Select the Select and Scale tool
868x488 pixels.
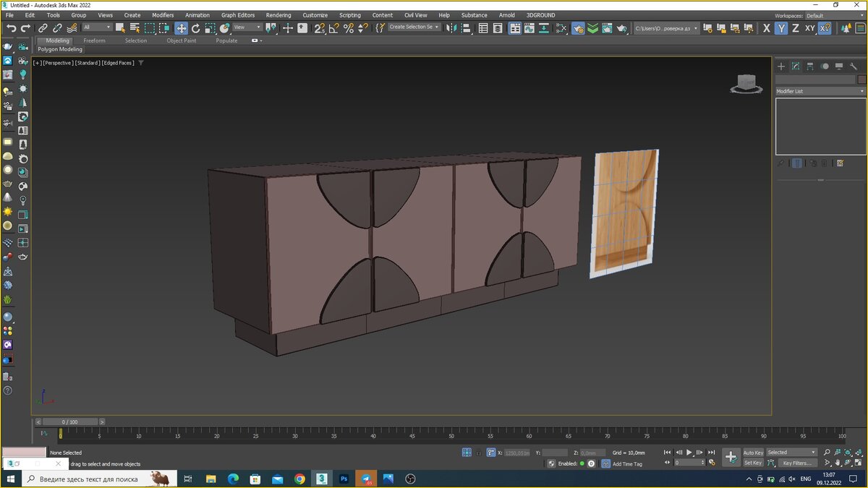coord(210,28)
